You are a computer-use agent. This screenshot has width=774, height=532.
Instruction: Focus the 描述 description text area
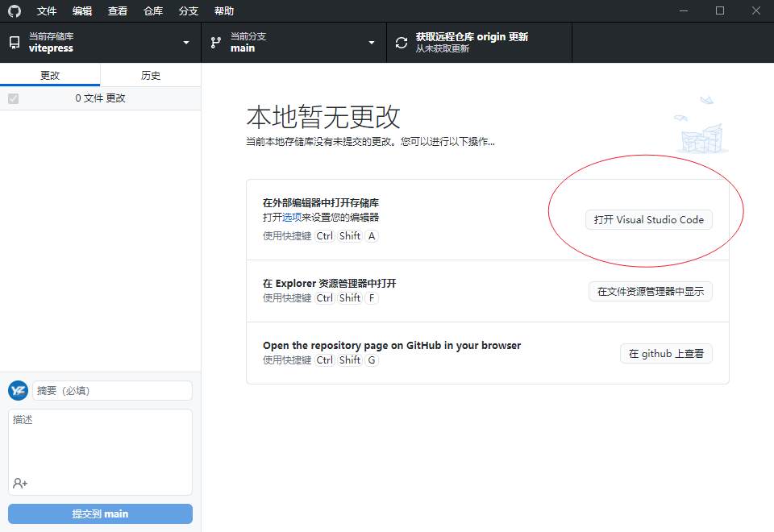(100, 452)
